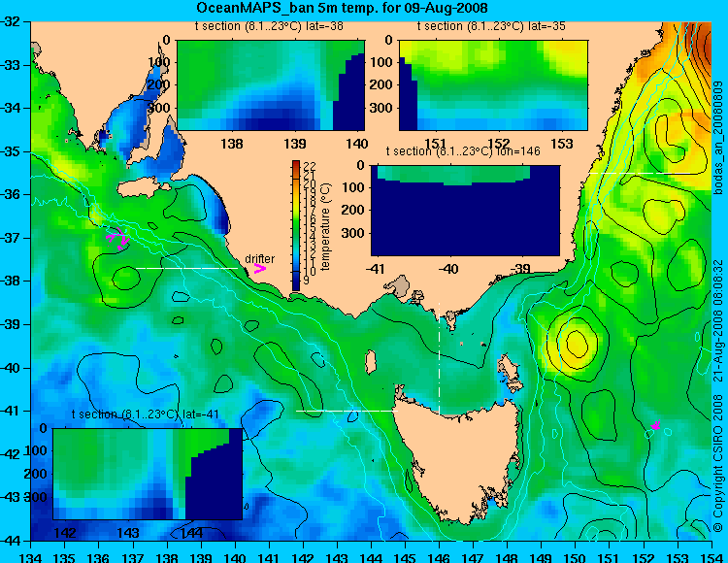Click the vertical temperature color scale bar

tap(296, 225)
